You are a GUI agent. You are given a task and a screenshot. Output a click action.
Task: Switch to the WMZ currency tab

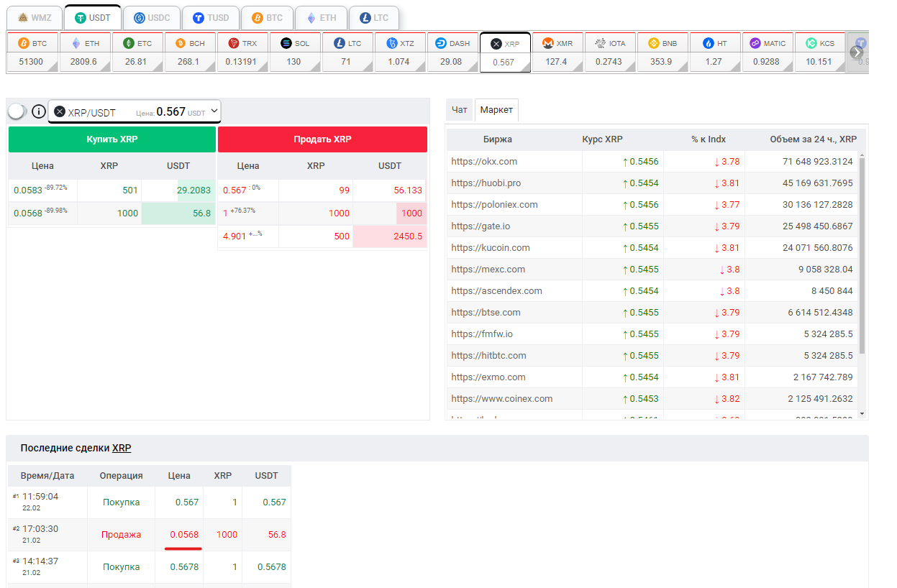(34, 17)
